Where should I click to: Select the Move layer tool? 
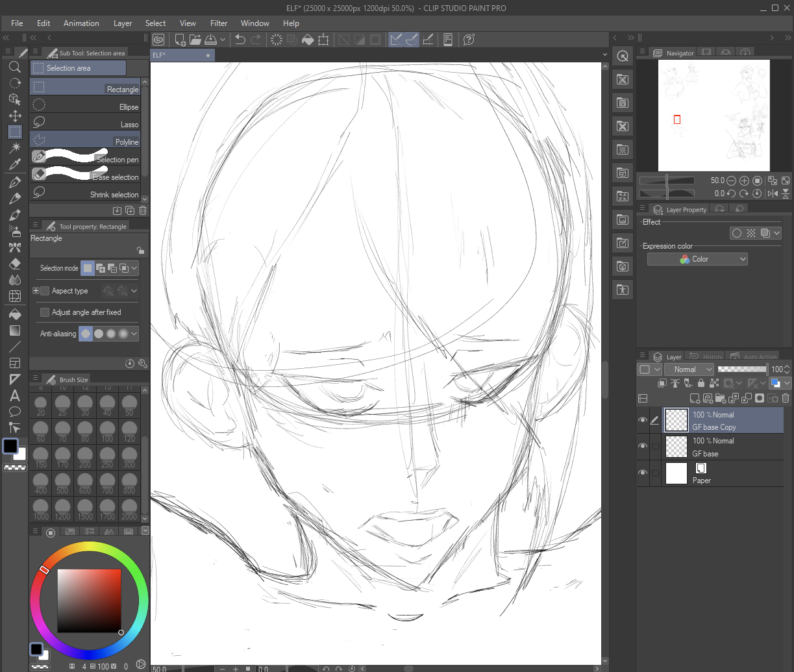coord(15,116)
